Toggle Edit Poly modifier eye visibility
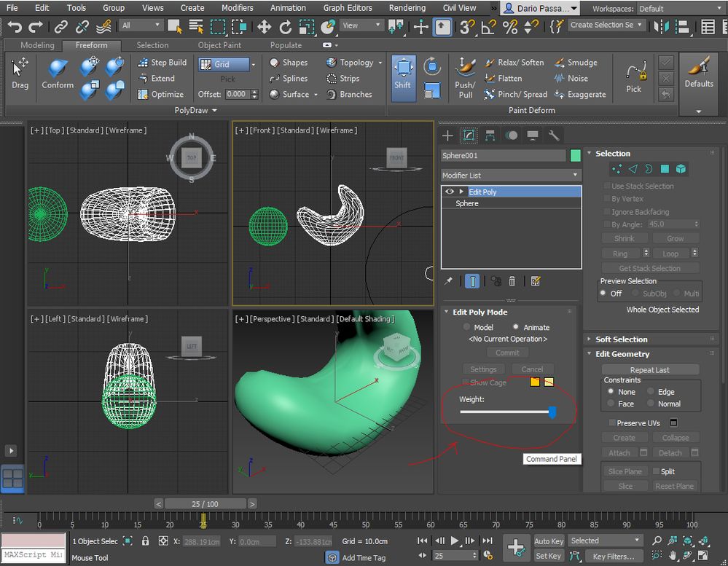This screenshot has height=566, width=728. tap(449, 192)
